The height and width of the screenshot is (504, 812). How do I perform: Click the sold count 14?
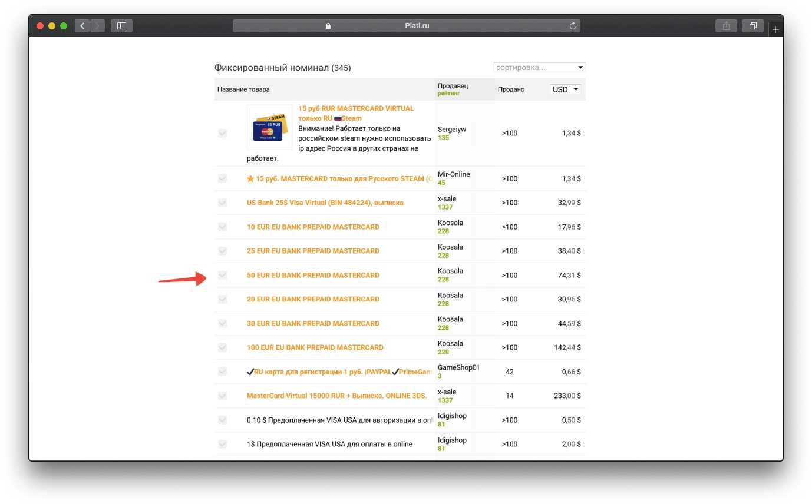coord(510,396)
